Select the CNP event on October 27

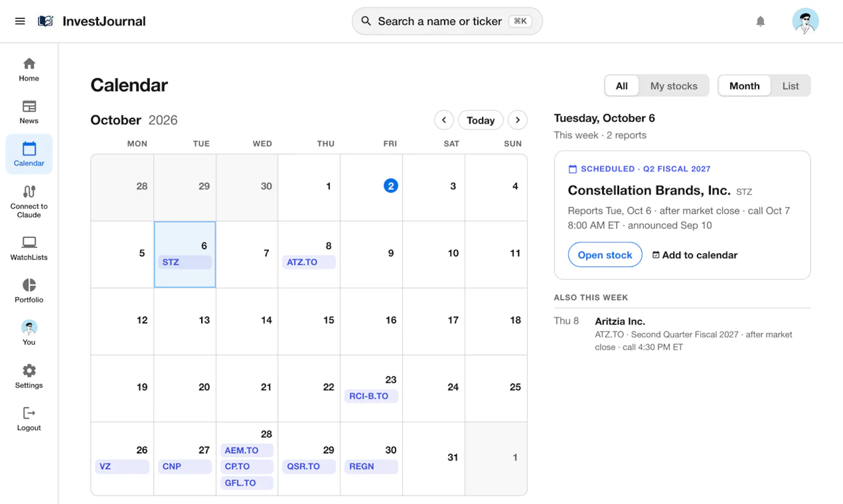(184, 467)
